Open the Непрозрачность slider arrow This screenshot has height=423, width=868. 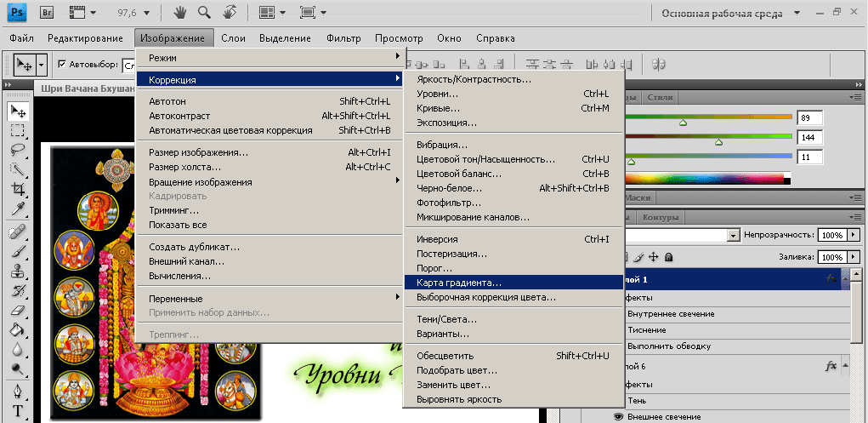pos(854,235)
